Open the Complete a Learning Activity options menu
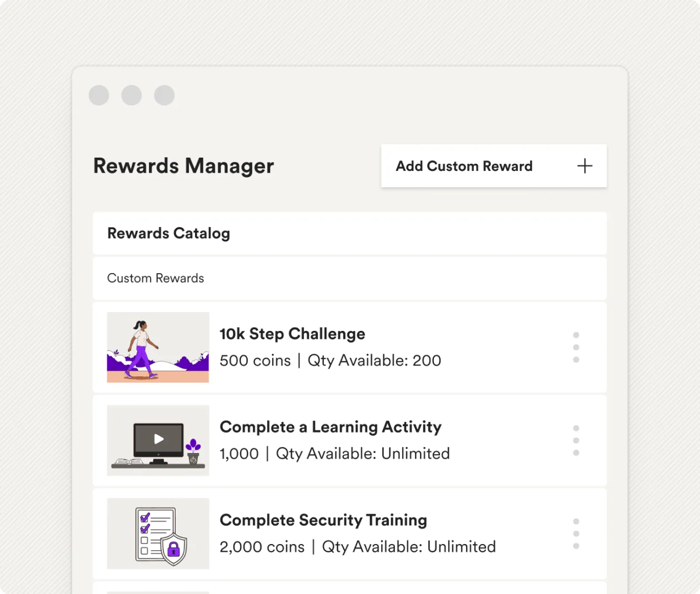700x594 pixels. (x=576, y=441)
